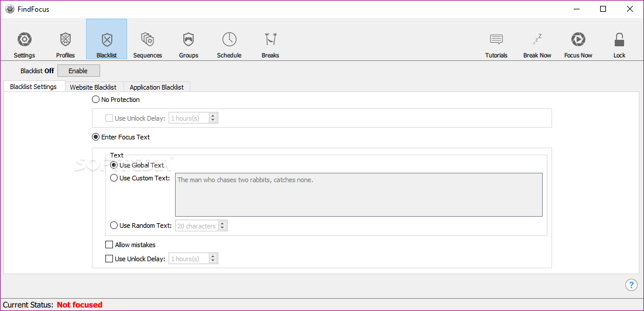This screenshot has width=644, height=311.
Task: Increase unlock delay hours under No Protection
Action: click(x=213, y=116)
